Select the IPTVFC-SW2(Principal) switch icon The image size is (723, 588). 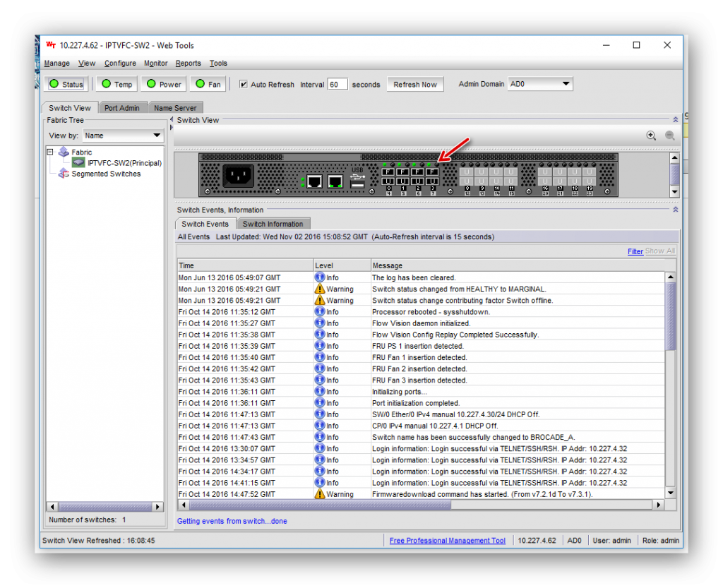point(78,162)
